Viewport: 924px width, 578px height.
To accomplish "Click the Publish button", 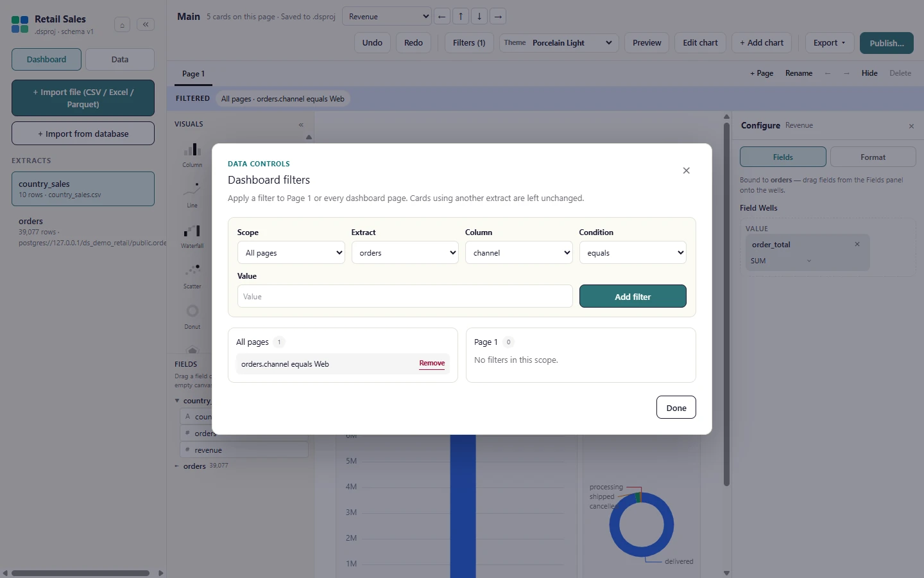I will coord(887,43).
